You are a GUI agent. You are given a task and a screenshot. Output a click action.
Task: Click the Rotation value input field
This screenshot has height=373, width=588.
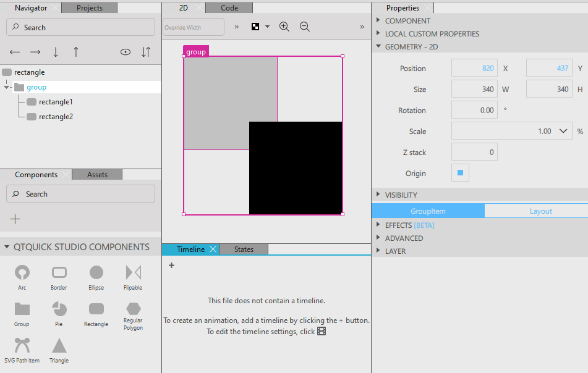click(474, 110)
